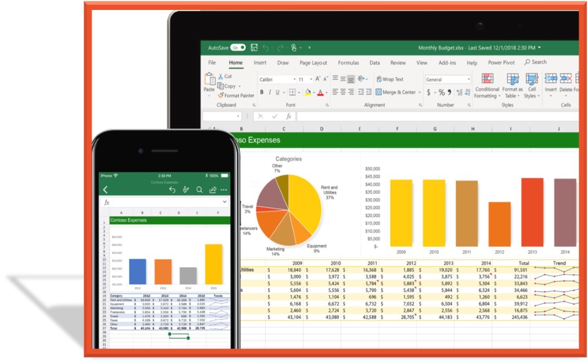This screenshot has width=588, height=364.
Task: Open Conditional Formatting in Styles group
Action: (487, 86)
